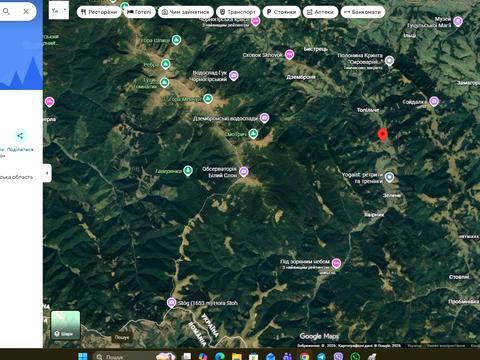The height and width of the screenshot is (360, 480).
Task: Open the Музей Гуцульської Магії marker
Action: [x=458, y=22]
